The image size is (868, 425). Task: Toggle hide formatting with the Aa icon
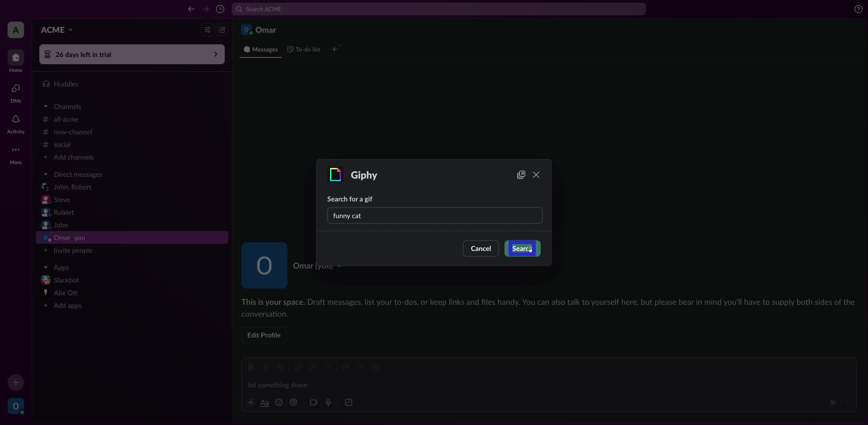coord(265,402)
